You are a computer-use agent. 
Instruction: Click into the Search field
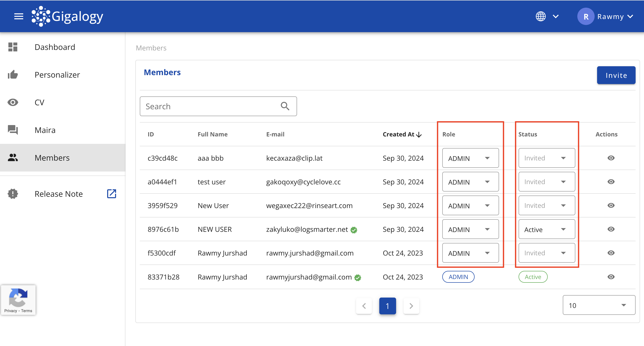(210, 106)
